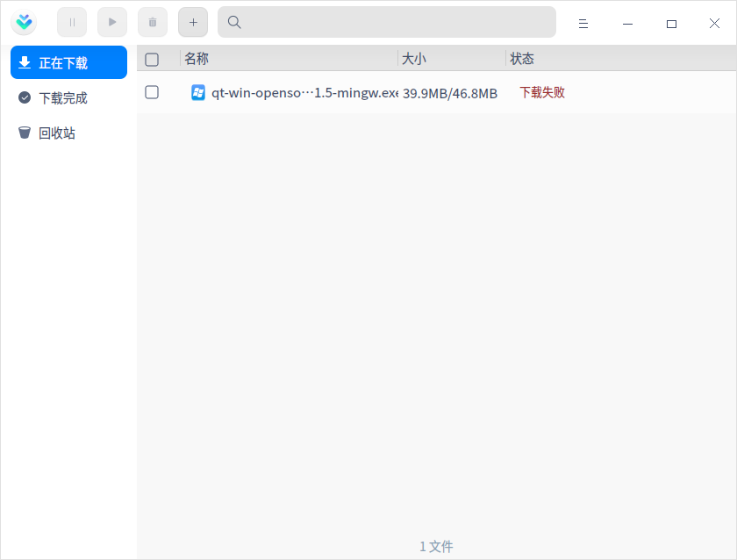
Task: Add a new download task with plus button
Action: (x=193, y=22)
